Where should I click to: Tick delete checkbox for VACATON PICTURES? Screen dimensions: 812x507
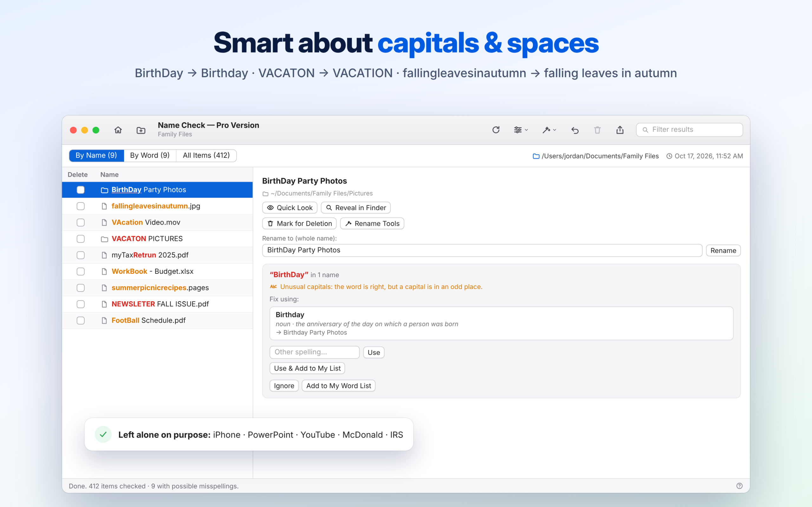(81, 239)
